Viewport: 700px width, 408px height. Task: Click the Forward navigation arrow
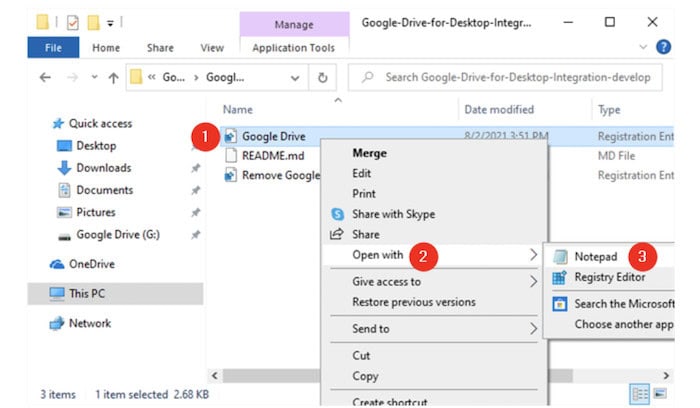[x=72, y=77]
